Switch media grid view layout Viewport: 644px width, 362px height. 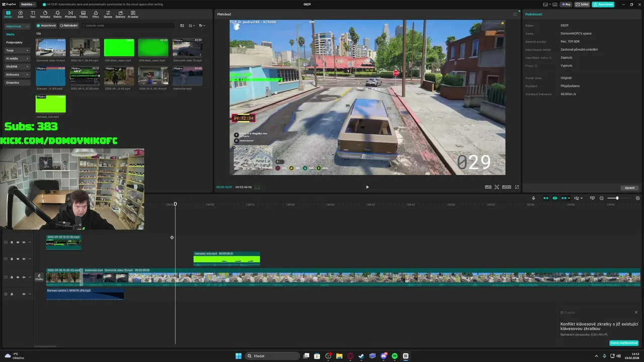click(x=182, y=25)
